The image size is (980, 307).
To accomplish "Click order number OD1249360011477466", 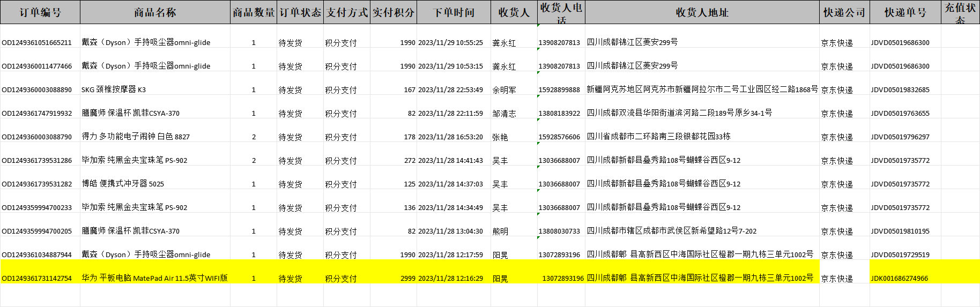I will click(36, 66).
